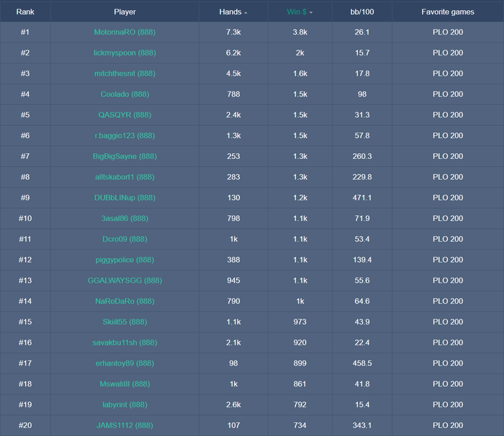Open GGALWAYSGG (888) player link
The width and height of the screenshot is (504, 436).
tap(125, 281)
